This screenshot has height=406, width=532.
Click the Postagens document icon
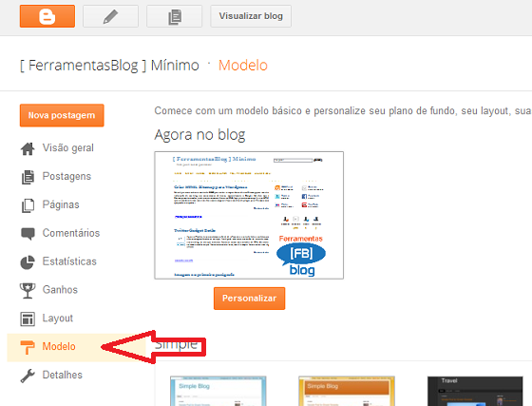28,177
